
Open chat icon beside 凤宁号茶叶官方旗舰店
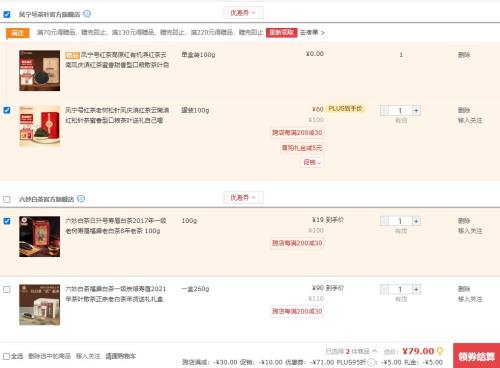(87, 14)
